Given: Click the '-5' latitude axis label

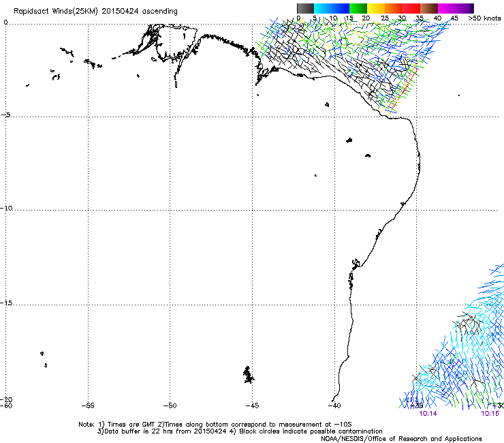Looking at the screenshot, I should [x=5, y=115].
